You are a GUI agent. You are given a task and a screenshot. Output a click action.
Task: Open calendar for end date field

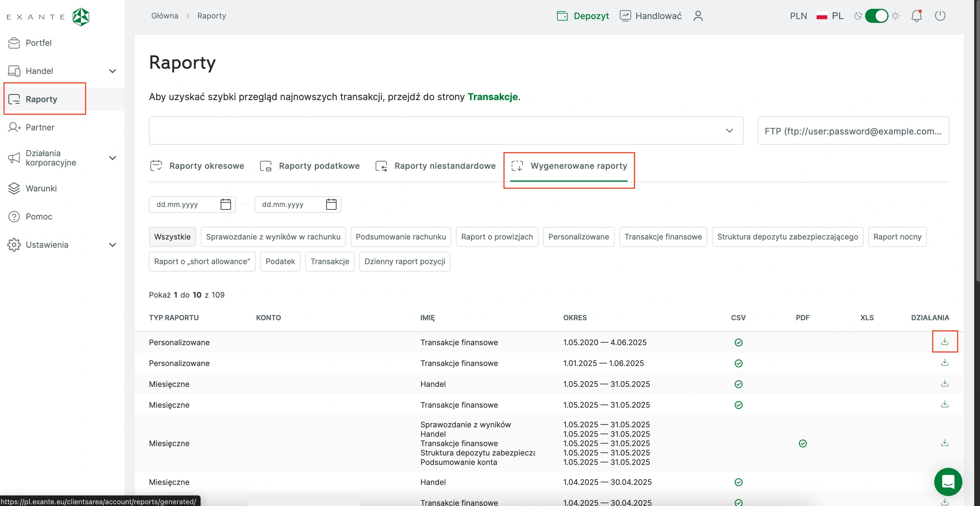click(331, 205)
